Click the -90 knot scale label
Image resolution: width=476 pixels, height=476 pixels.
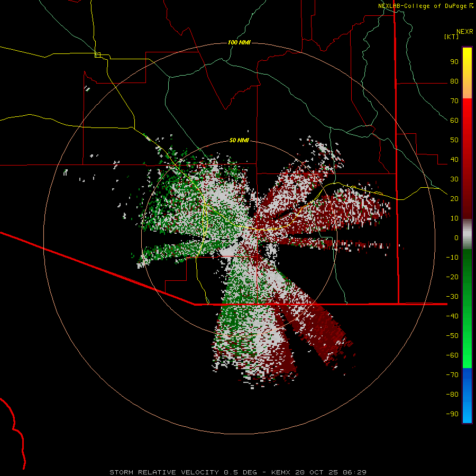coord(452,414)
